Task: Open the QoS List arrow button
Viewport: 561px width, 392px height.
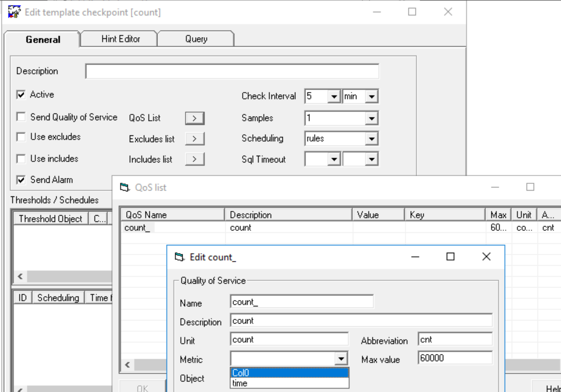Action: [x=194, y=118]
